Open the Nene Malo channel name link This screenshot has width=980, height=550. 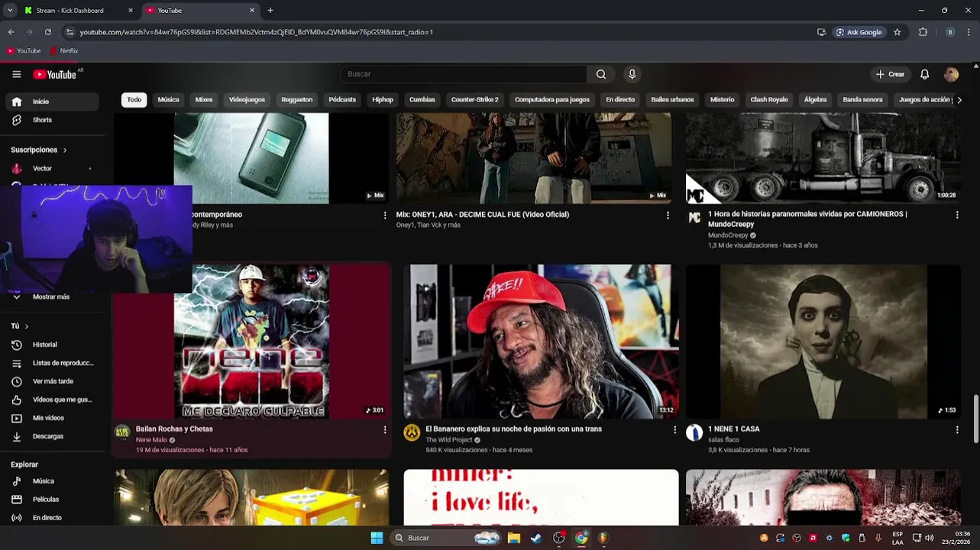151,440
